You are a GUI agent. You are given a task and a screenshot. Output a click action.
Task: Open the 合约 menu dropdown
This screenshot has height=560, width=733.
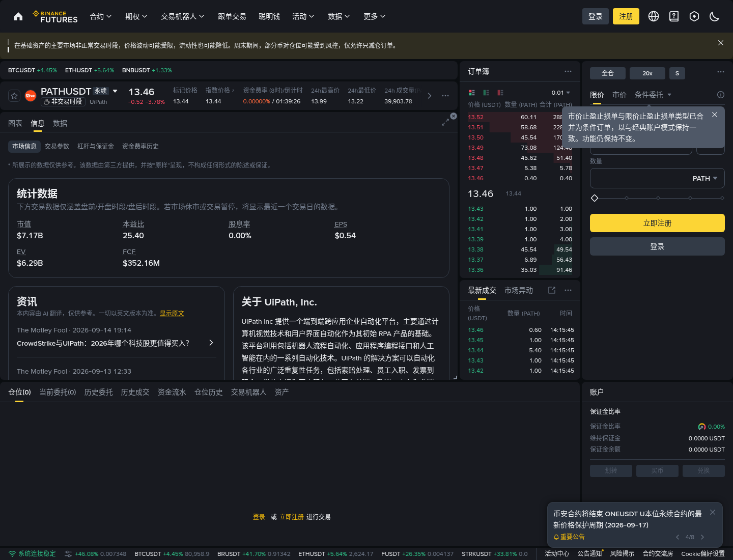(x=101, y=16)
